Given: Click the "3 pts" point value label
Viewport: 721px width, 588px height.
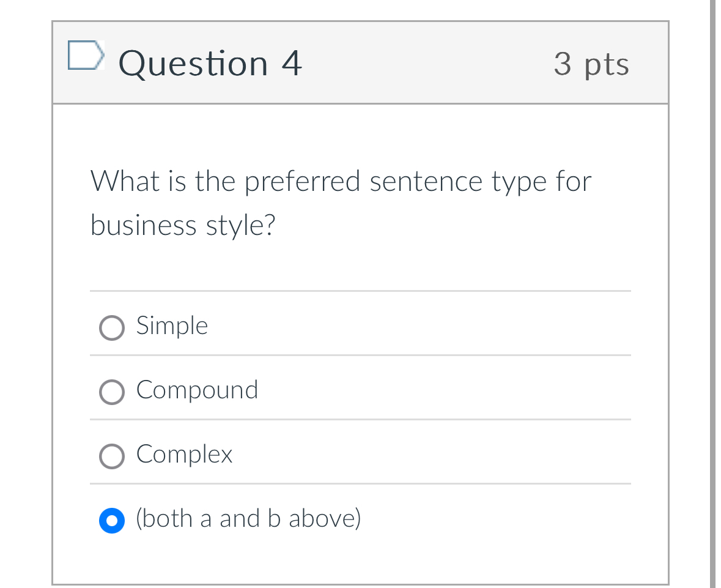Looking at the screenshot, I should (x=591, y=64).
